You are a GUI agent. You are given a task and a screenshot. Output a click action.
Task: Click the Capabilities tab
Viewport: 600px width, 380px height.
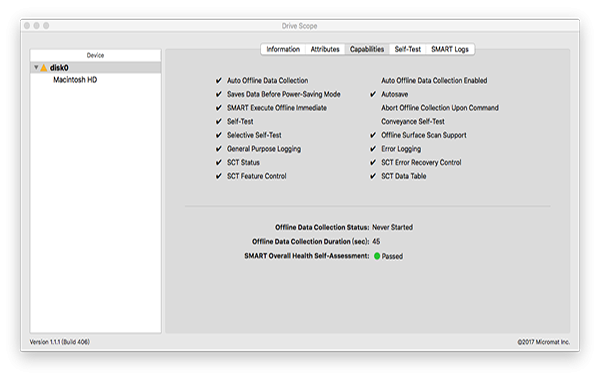click(x=367, y=49)
